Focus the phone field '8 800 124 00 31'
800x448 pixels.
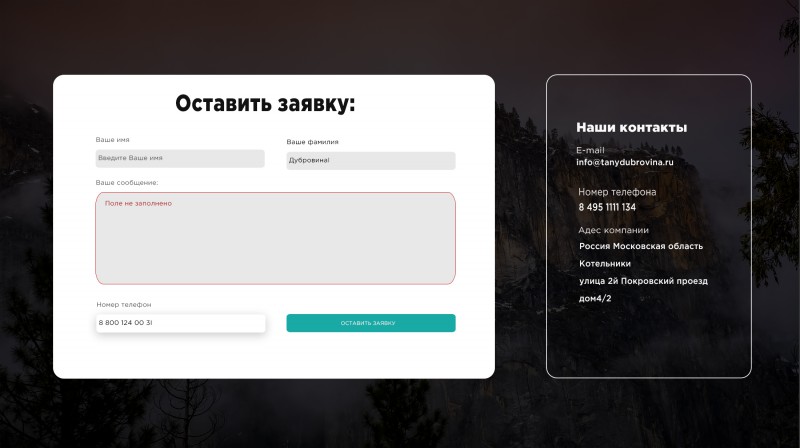click(x=181, y=323)
